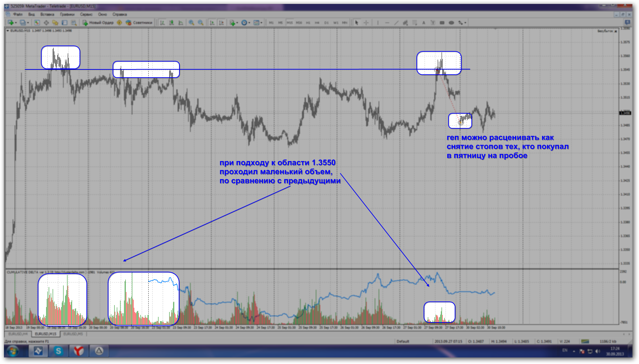Select the horizontal line tool
Image resolution: width=639 pixels, height=364 pixels.
point(387,23)
